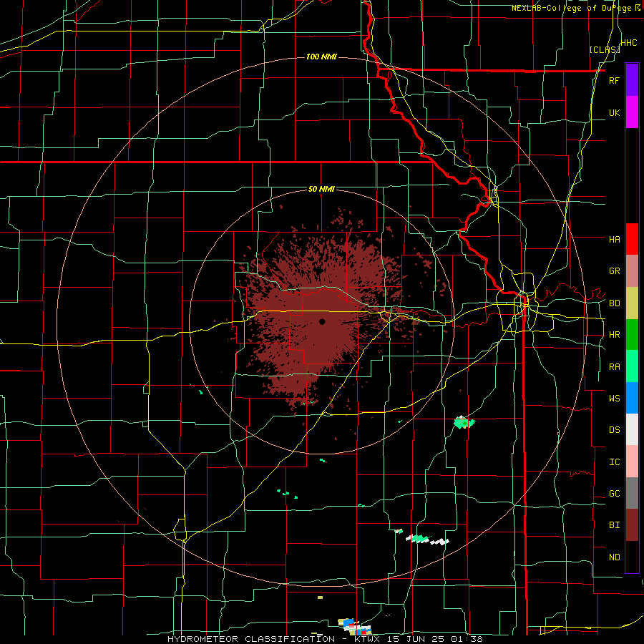Click the UK legend label
Screen dimensions: 644x644
tap(614, 112)
